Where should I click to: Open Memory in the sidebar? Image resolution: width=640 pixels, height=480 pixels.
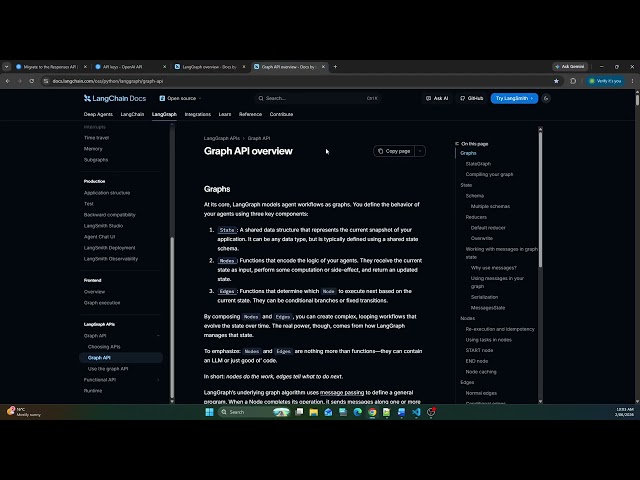(93, 149)
